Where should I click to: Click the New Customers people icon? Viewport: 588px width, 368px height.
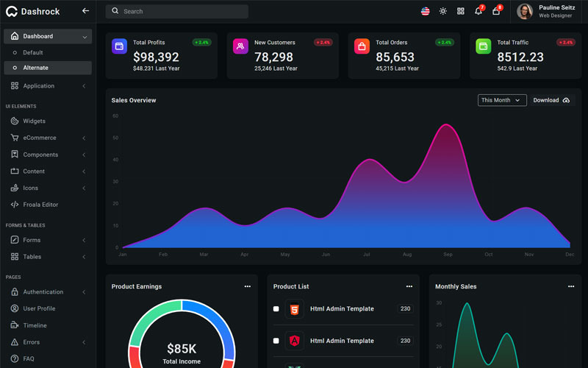click(240, 46)
